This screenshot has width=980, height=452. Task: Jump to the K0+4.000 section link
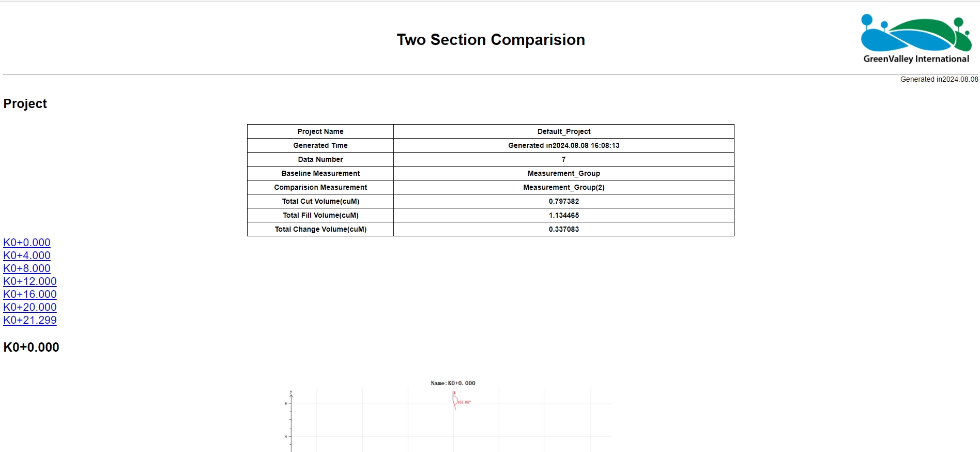[27, 255]
